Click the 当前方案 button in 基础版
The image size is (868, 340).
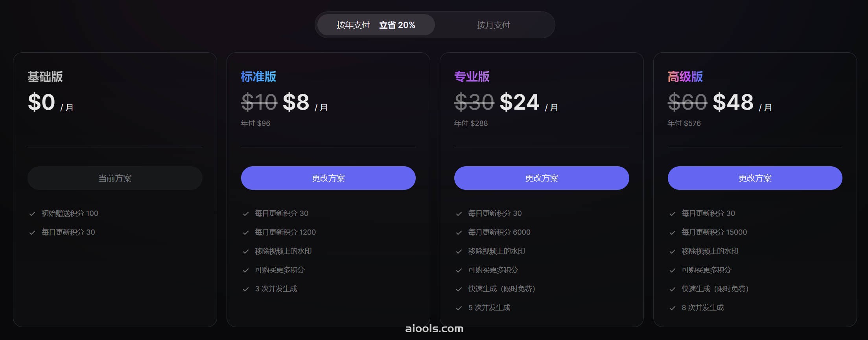(115, 178)
